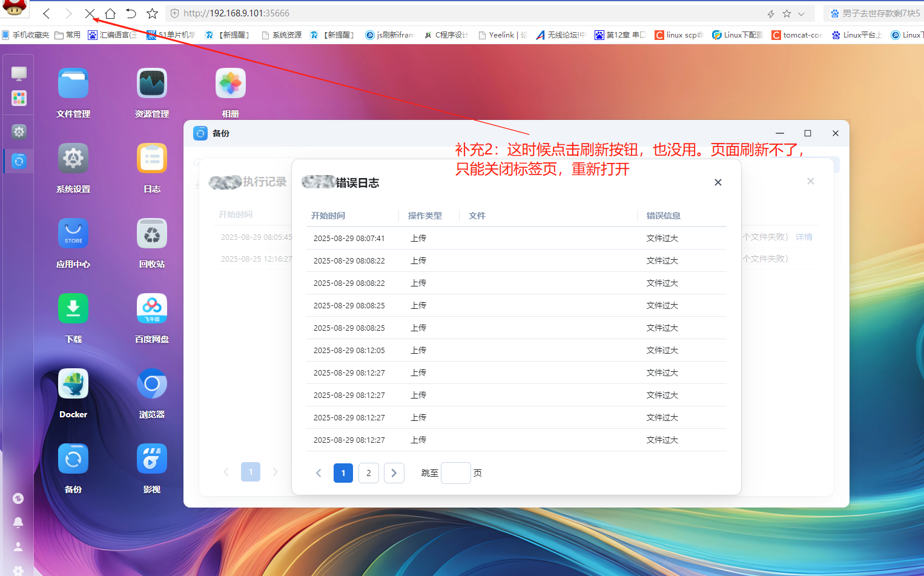Bookmark this page with the star
Screen dimensions: 924x576
point(152,13)
